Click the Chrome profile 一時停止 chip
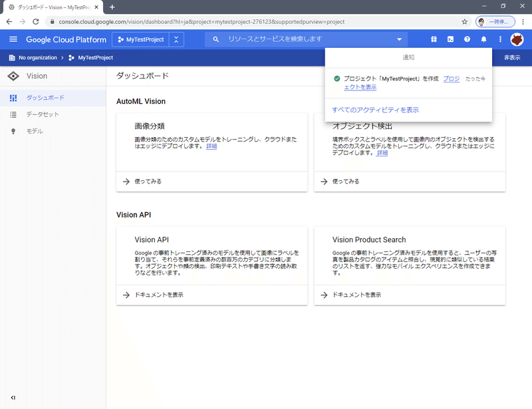The image size is (532, 409). click(x=495, y=22)
